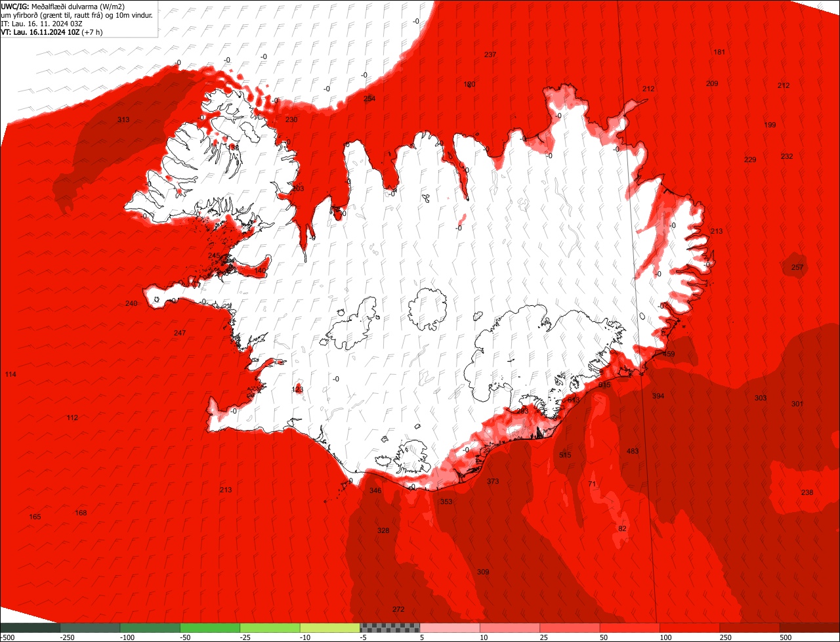Click the value 515 south of Iceland

[565, 455]
